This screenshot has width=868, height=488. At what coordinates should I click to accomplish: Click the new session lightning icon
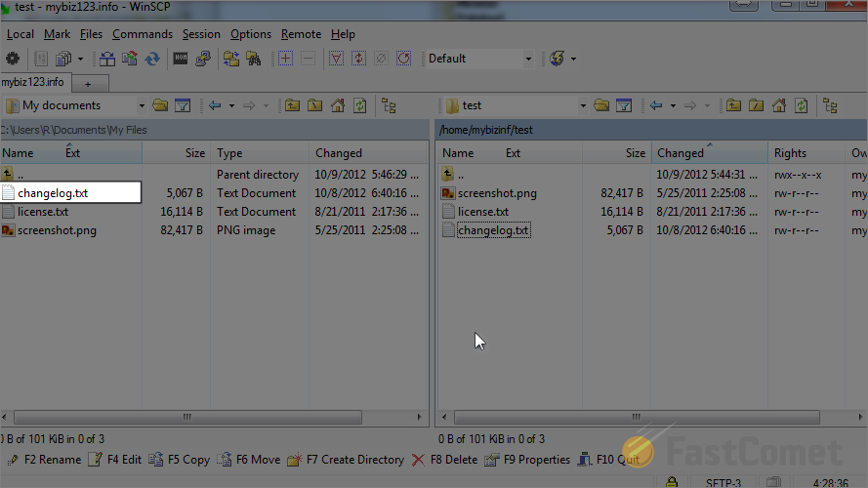(557, 59)
